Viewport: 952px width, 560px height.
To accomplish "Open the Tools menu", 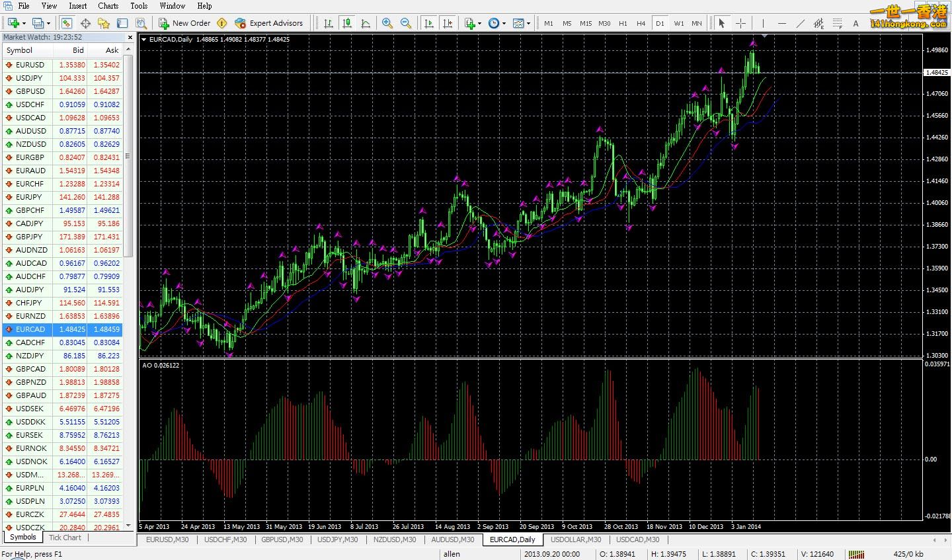I will pos(139,5).
